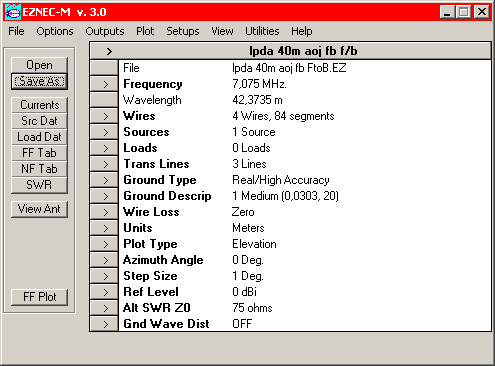Click the arrow button next to Ground Descrip
This screenshot has height=366, width=495.
(x=104, y=196)
